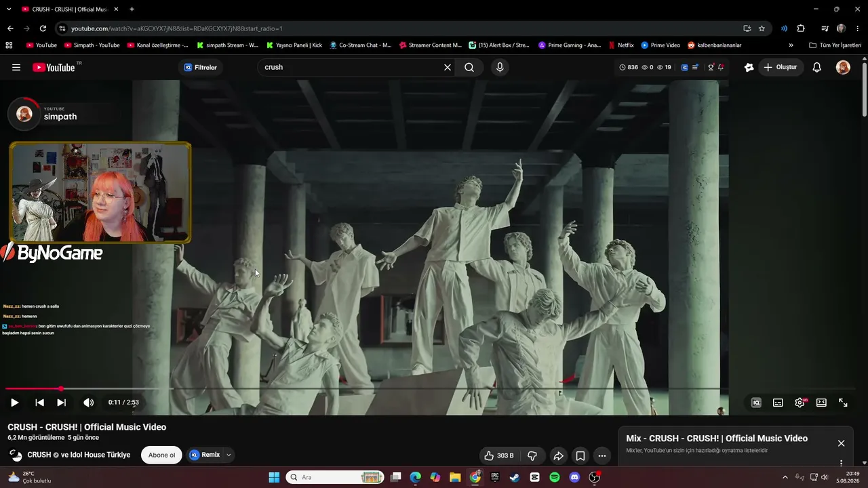Open the Chrome extensions puzzle menu
868x488 pixels.
pos(801,28)
